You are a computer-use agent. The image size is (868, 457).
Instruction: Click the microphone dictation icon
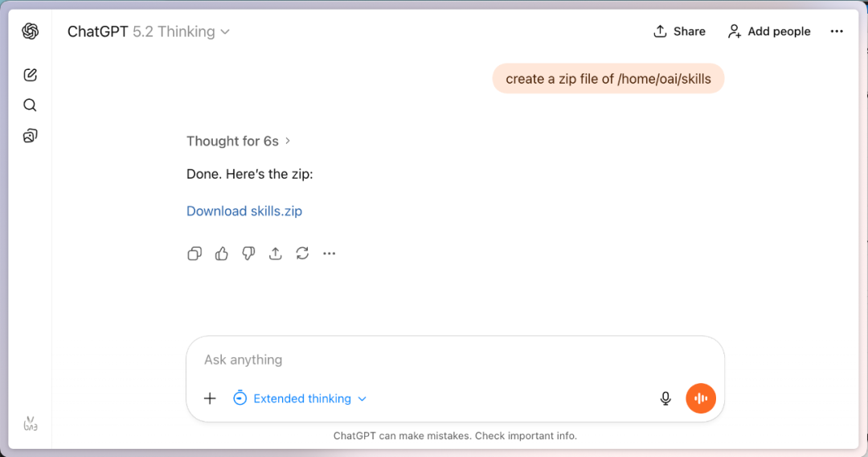coord(665,398)
